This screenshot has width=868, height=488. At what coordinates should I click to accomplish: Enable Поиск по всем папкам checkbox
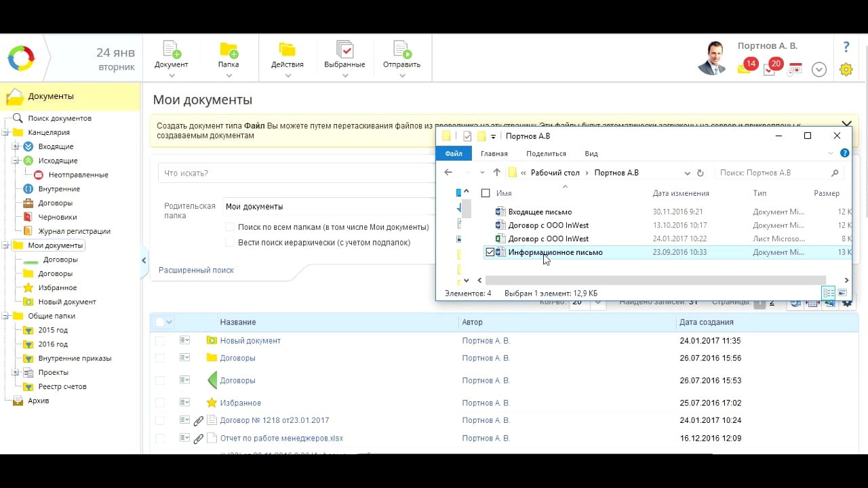pos(231,227)
